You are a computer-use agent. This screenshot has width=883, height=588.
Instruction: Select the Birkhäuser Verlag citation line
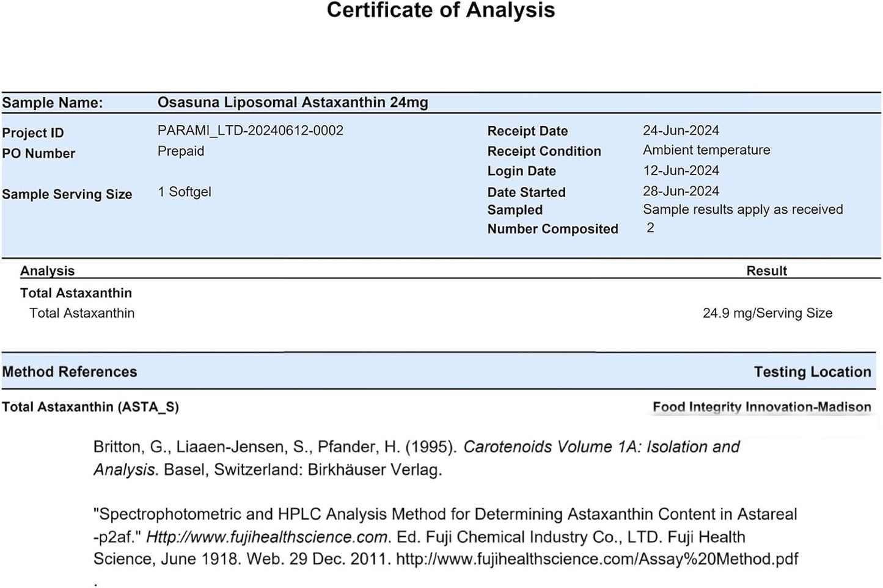click(268, 470)
